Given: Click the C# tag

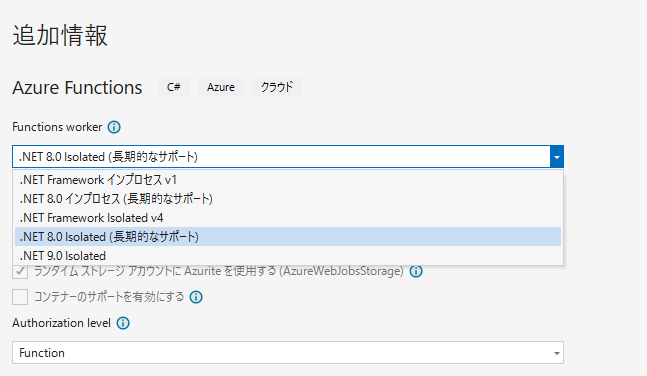Looking at the screenshot, I should (x=174, y=87).
